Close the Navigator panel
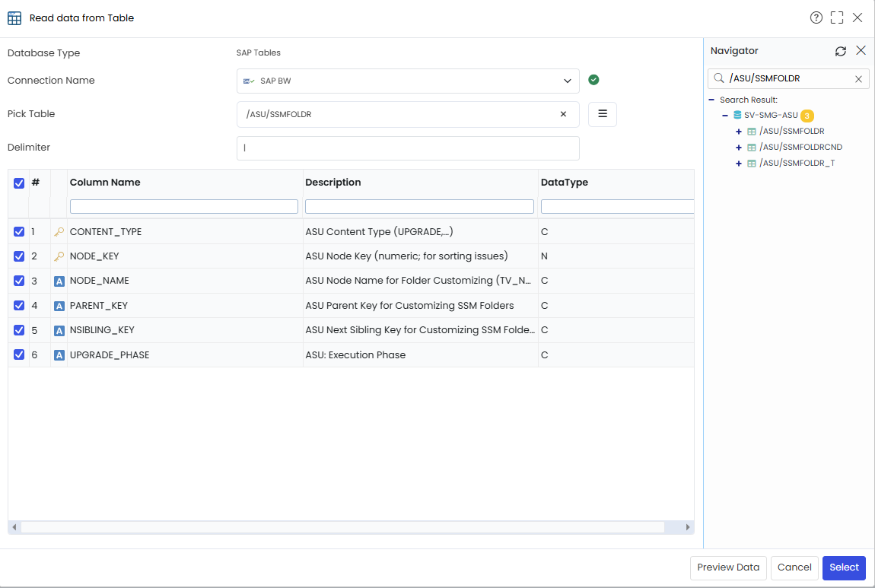This screenshot has width=875, height=588. point(861,51)
